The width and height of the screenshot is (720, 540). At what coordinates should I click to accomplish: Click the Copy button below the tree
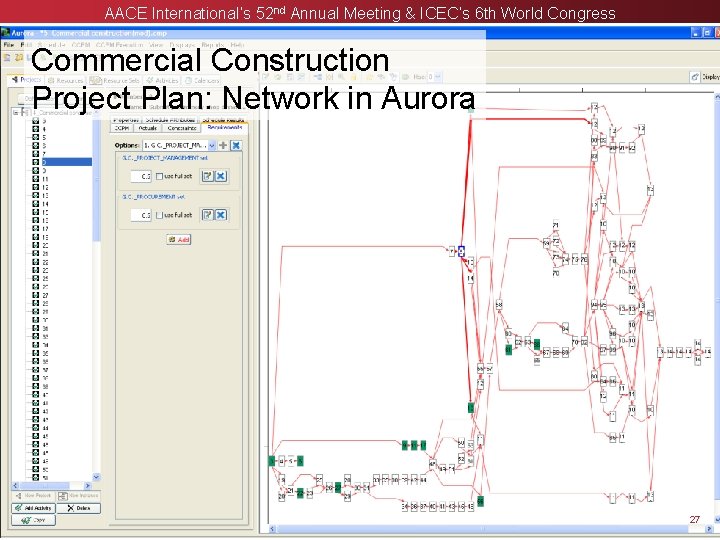(34, 520)
